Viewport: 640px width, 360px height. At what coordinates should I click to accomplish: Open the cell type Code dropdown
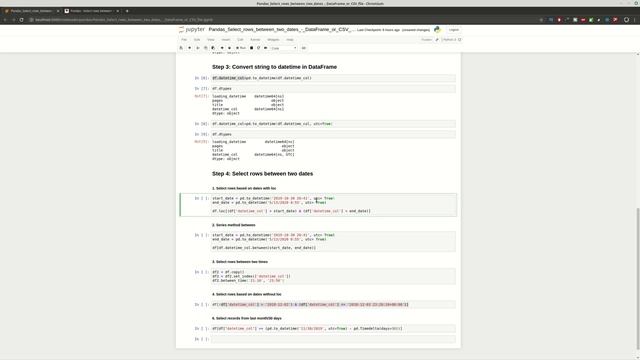284,48
